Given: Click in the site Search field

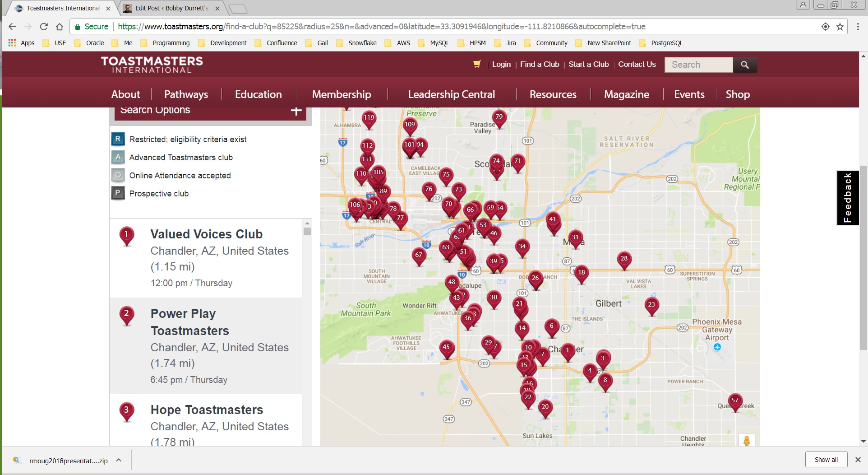Looking at the screenshot, I should tap(698, 65).
